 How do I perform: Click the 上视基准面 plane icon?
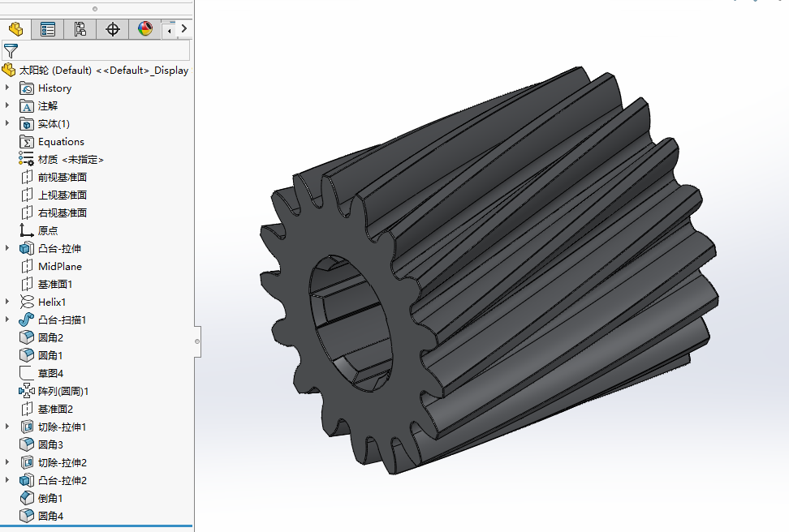click(27, 195)
